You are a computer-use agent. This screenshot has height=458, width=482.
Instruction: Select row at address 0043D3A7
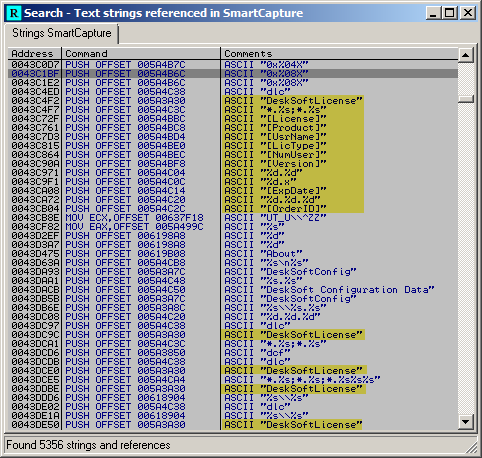click(233, 245)
